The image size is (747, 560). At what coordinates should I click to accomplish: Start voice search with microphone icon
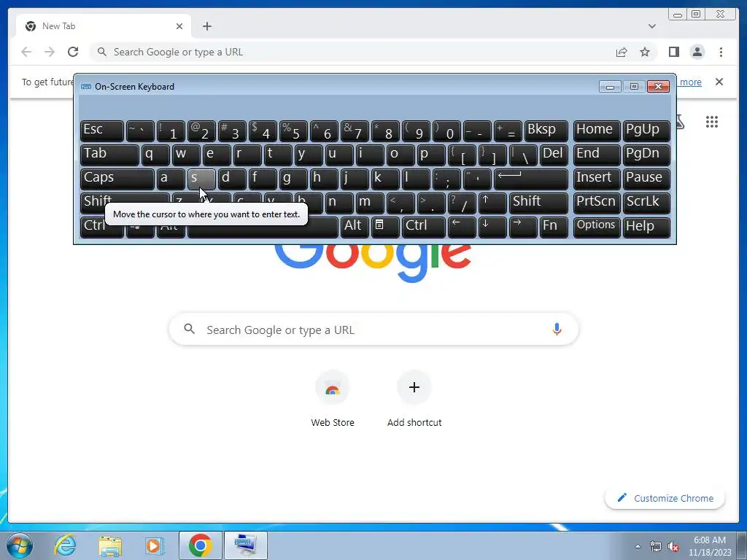[557, 329]
